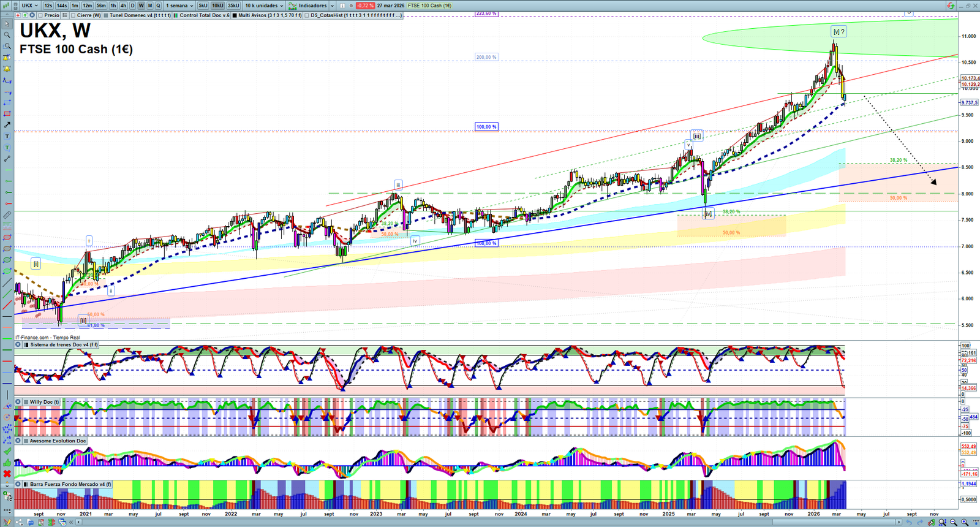This screenshot has width=980, height=527.
Task: Close the Sistema de trenes Doc v4 panel
Action: coord(18,345)
